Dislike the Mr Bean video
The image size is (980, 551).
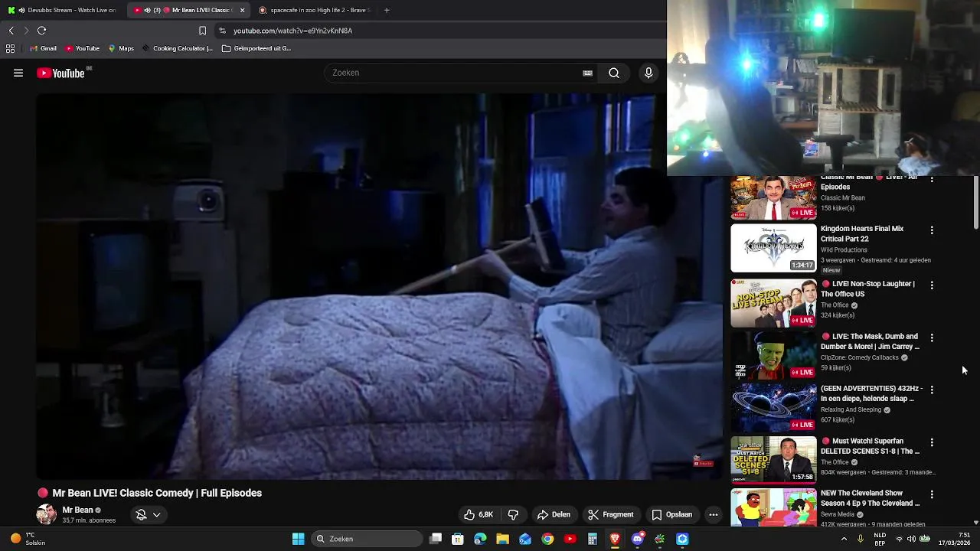tap(513, 515)
